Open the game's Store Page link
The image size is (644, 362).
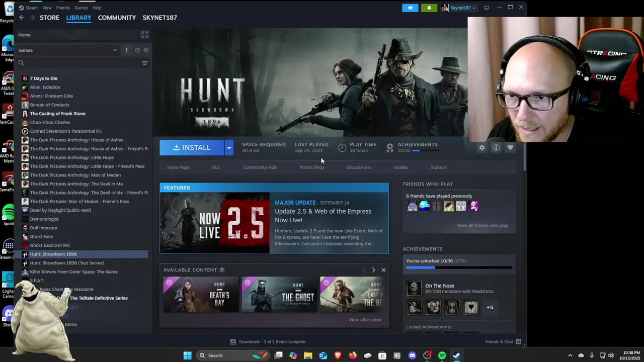(178, 167)
